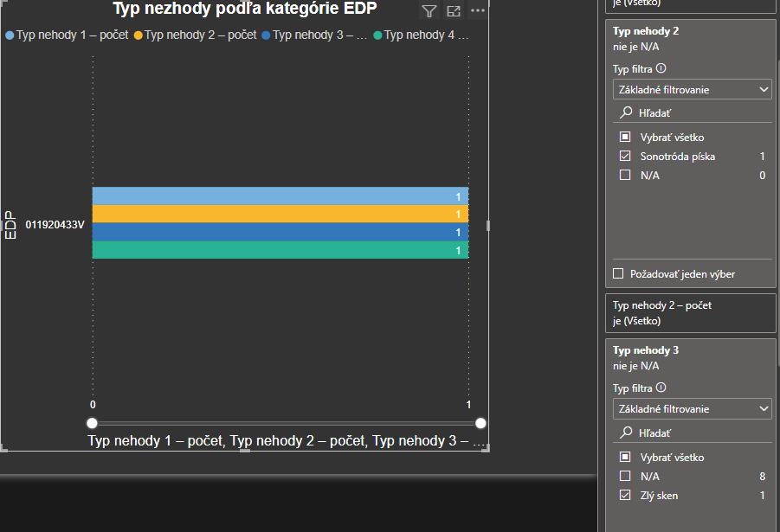Click search magnifier in Typ nehody 2 filter
This screenshot has width=780, height=532.
[x=626, y=112]
